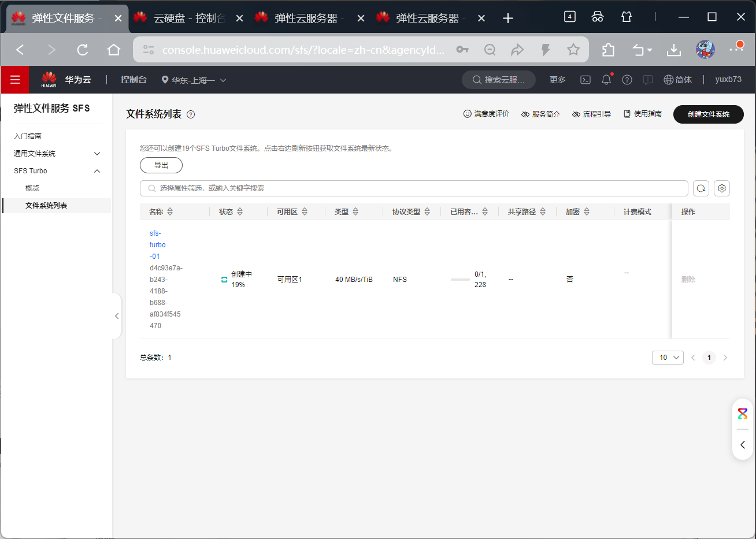The width and height of the screenshot is (756, 539).
Task: Sort by 可用区 column
Action: click(x=305, y=212)
